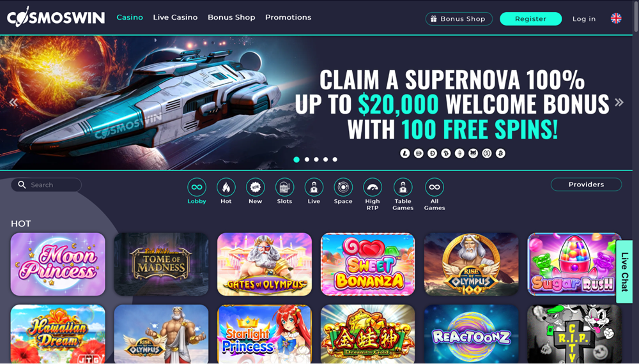This screenshot has width=639, height=364.
Task: Open the Table Games dealer icon
Action: click(403, 187)
